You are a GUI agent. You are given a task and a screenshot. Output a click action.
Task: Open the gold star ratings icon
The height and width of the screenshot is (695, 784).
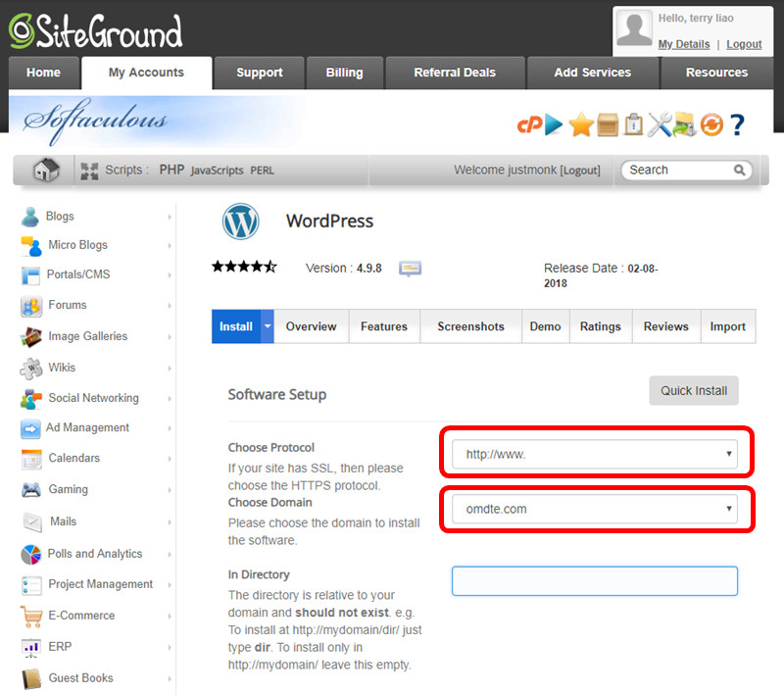[x=581, y=124]
